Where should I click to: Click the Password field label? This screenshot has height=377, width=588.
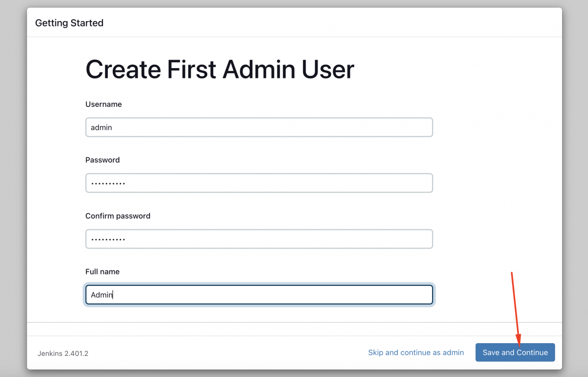pyautogui.click(x=102, y=160)
